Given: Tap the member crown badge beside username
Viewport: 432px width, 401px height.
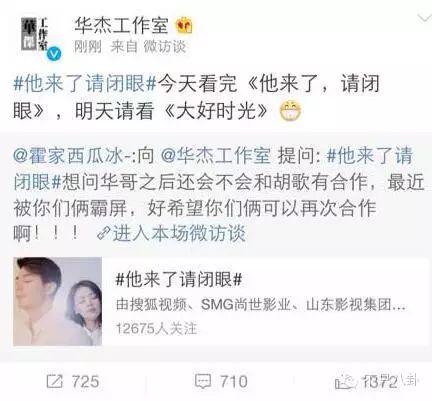Looking at the screenshot, I should 185,26.
